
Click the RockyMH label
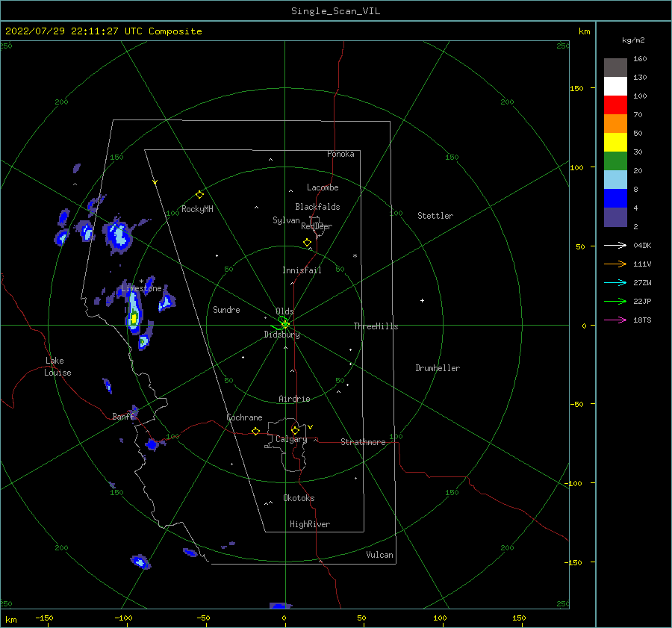coord(197,209)
